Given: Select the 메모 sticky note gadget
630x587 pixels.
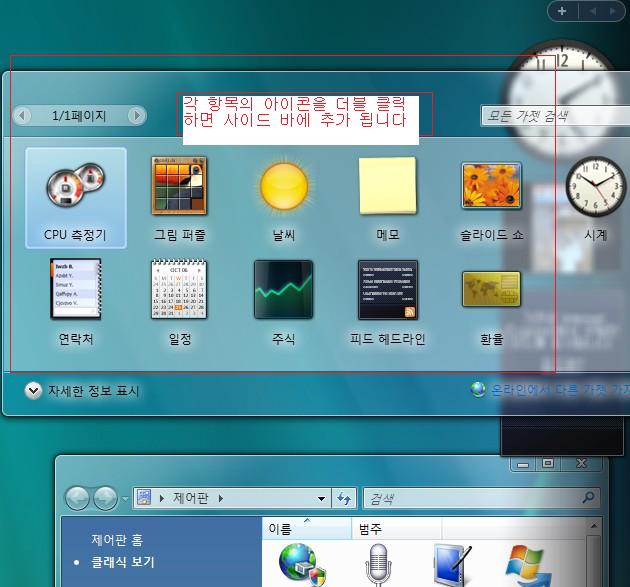Looking at the screenshot, I should coord(388,186).
